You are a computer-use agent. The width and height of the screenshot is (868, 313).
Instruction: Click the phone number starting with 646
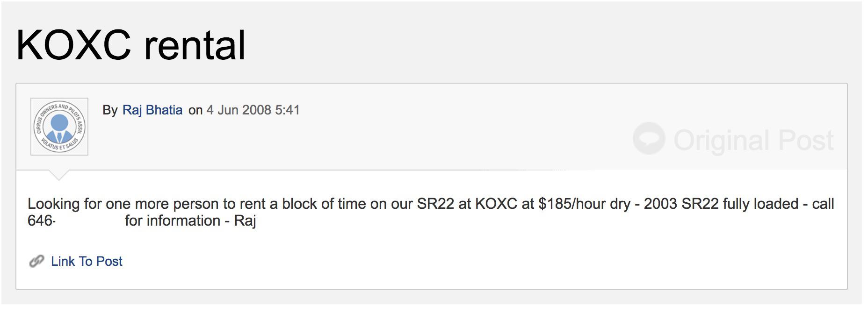[x=41, y=221]
